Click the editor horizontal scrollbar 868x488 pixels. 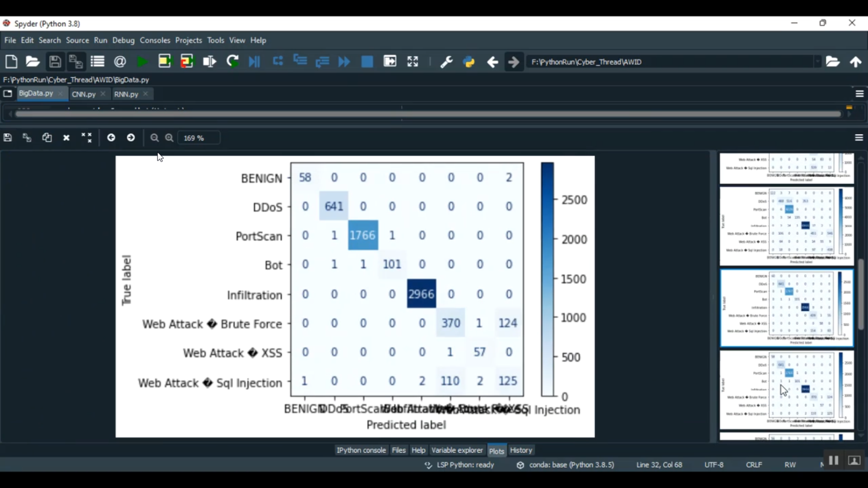[x=428, y=114]
